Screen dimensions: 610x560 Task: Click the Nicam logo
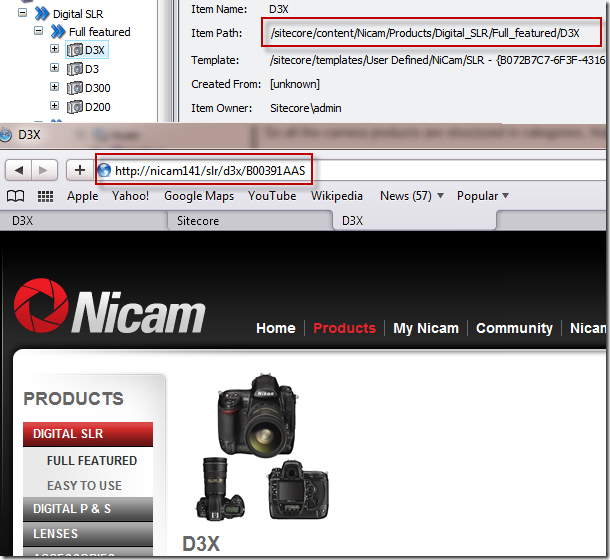[110, 307]
